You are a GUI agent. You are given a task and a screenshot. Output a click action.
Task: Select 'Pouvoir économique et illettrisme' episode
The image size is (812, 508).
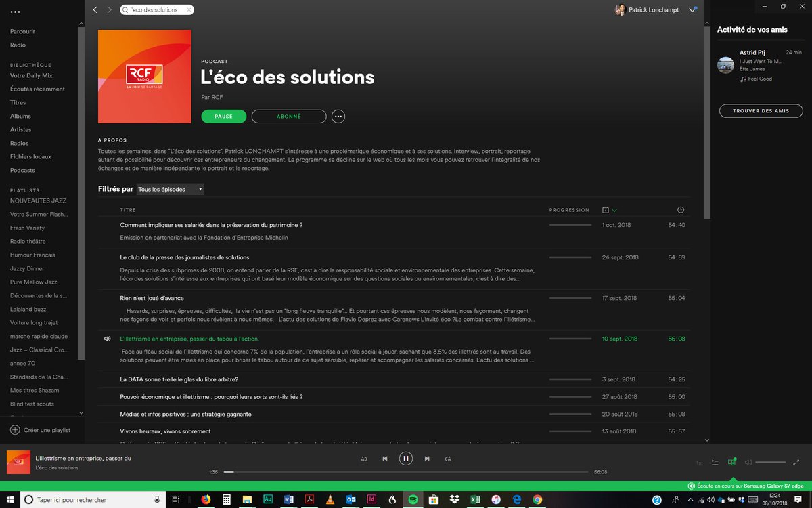(211, 397)
